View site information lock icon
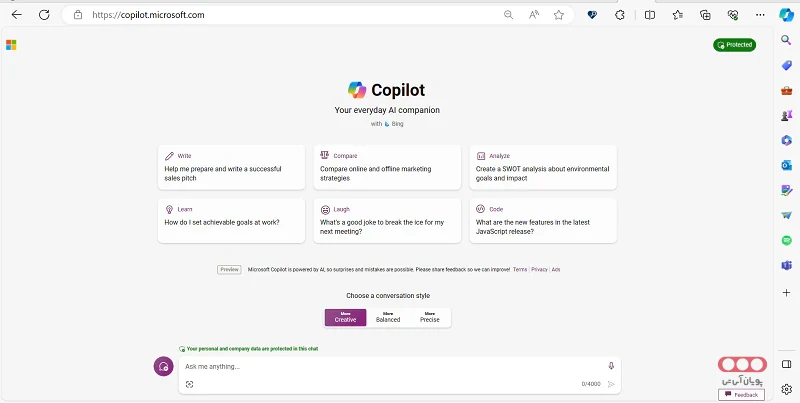This screenshot has width=800, height=403. (78, 15)
